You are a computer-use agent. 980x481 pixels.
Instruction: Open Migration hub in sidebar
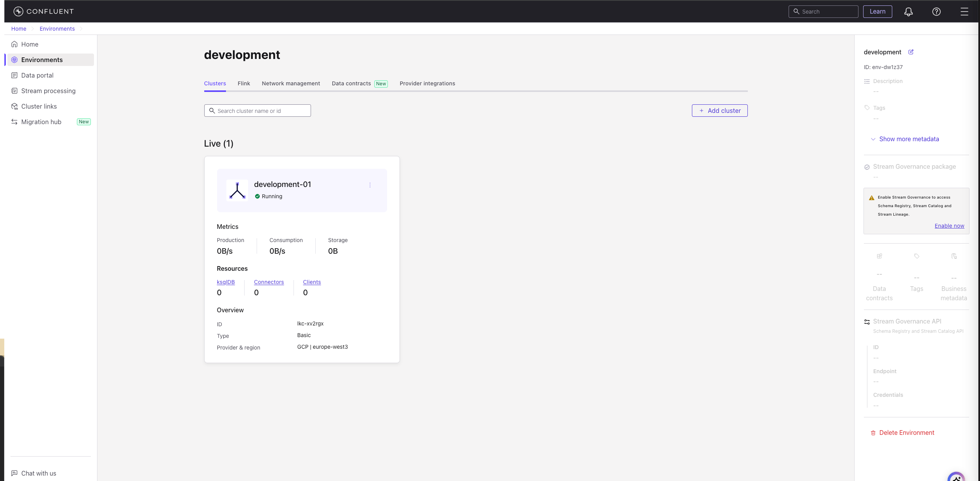tap(50, 122)
